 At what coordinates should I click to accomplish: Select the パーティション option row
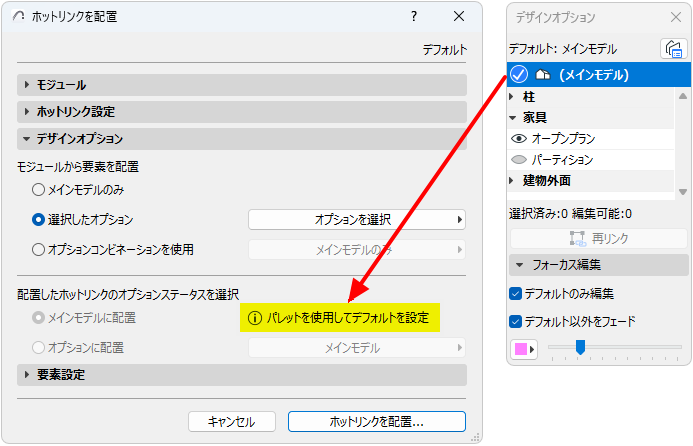click(x=591, y=160)
